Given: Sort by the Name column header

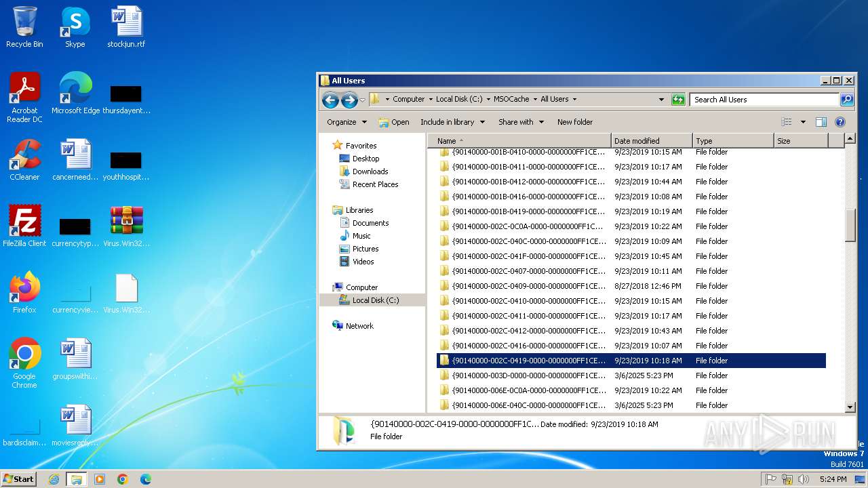Looking at the screenshot, I should tap(519, 141).
